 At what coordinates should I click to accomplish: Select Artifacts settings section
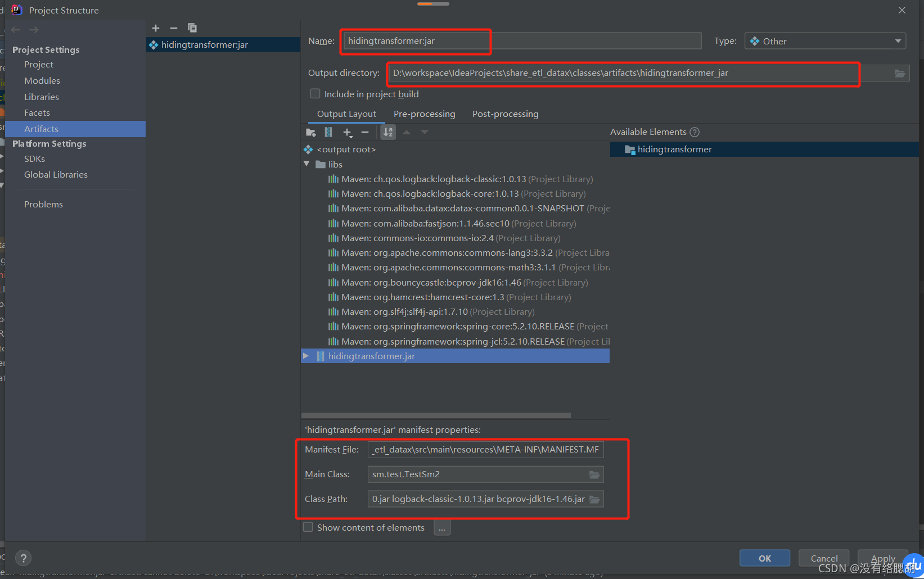[x=75, y=129]
